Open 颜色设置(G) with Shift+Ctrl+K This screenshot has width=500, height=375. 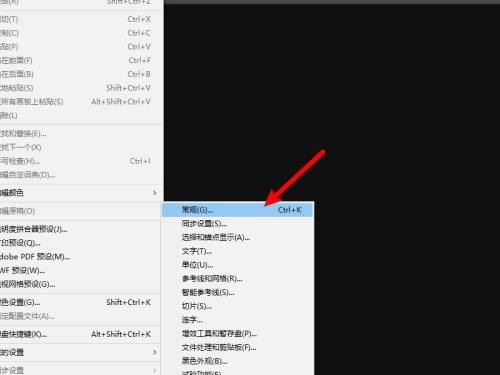point(80,302)
